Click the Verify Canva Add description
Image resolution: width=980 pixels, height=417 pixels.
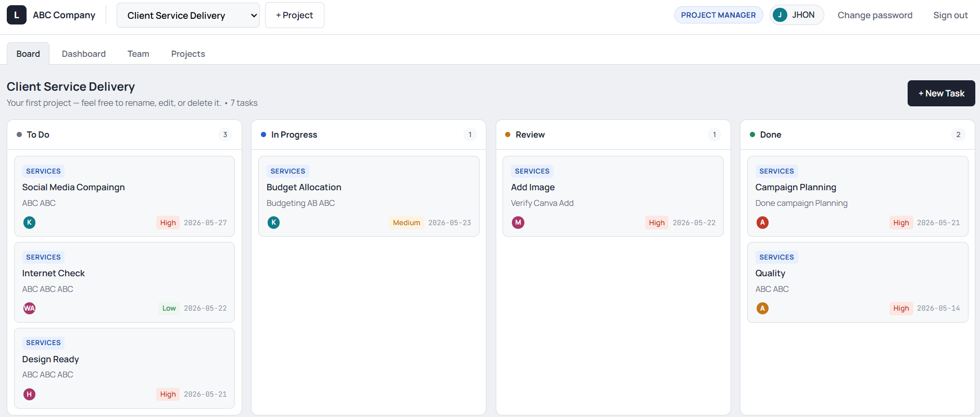pyautogui.click(x=542, y=203)
